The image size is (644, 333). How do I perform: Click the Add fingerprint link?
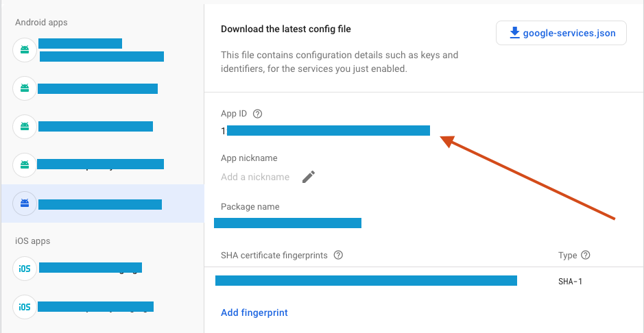pyautogui.click(x=254, y=312)
